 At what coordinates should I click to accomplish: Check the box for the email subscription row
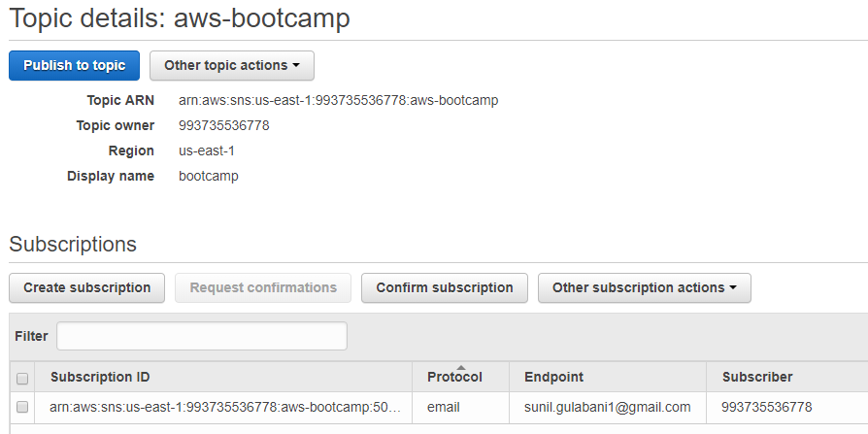pos(22,407)
